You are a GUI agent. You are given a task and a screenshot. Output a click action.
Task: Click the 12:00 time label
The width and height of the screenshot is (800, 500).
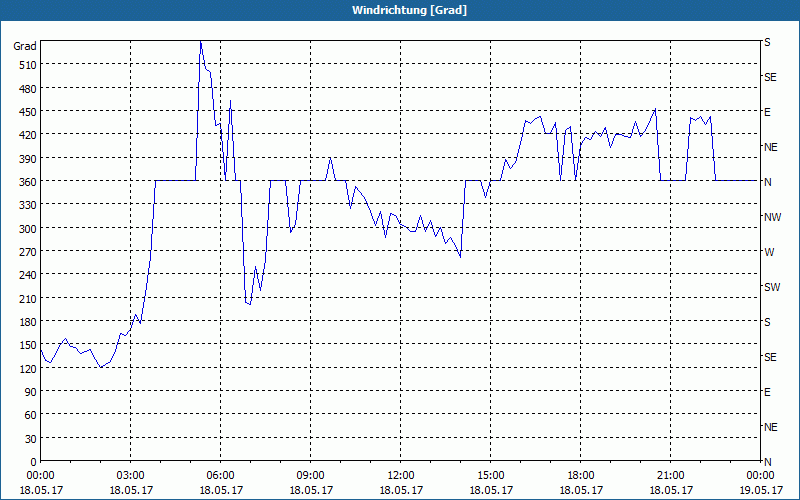click(401, 476)
